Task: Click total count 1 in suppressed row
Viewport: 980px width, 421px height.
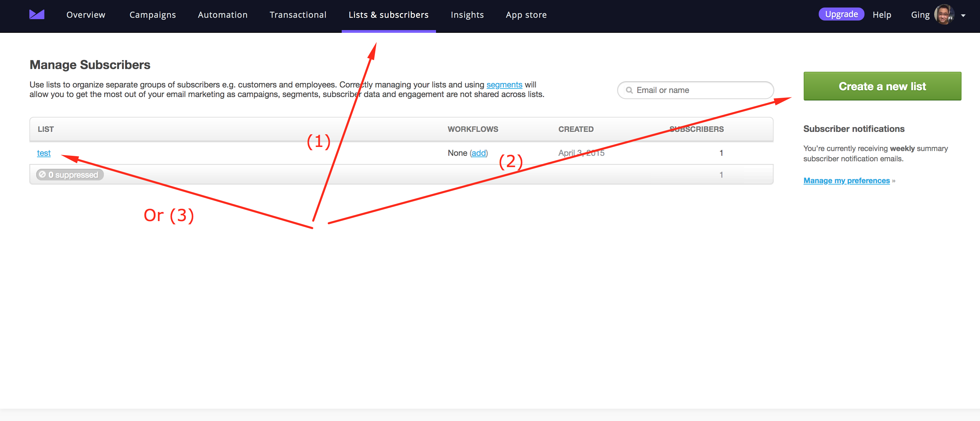Action: [x=721, y=175]
